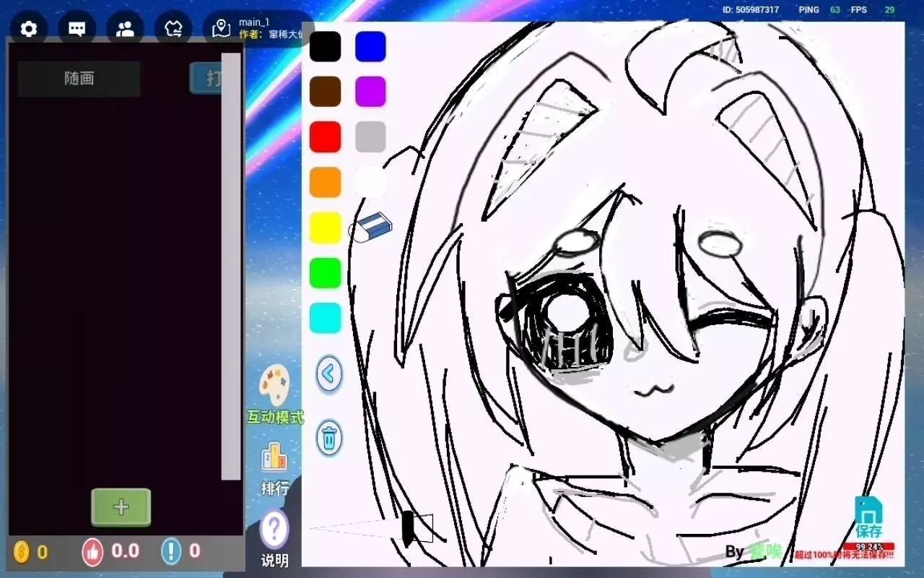Screen dimensions: 924x578
Task: Collapse the color palette with back arrow
Action: [x=329, y=374]
